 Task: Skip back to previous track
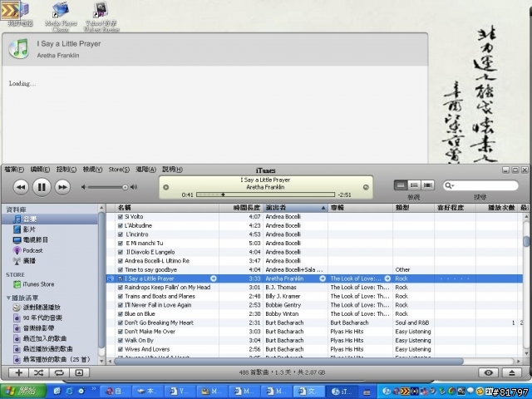pyautogui.click(x=21, y=187)
